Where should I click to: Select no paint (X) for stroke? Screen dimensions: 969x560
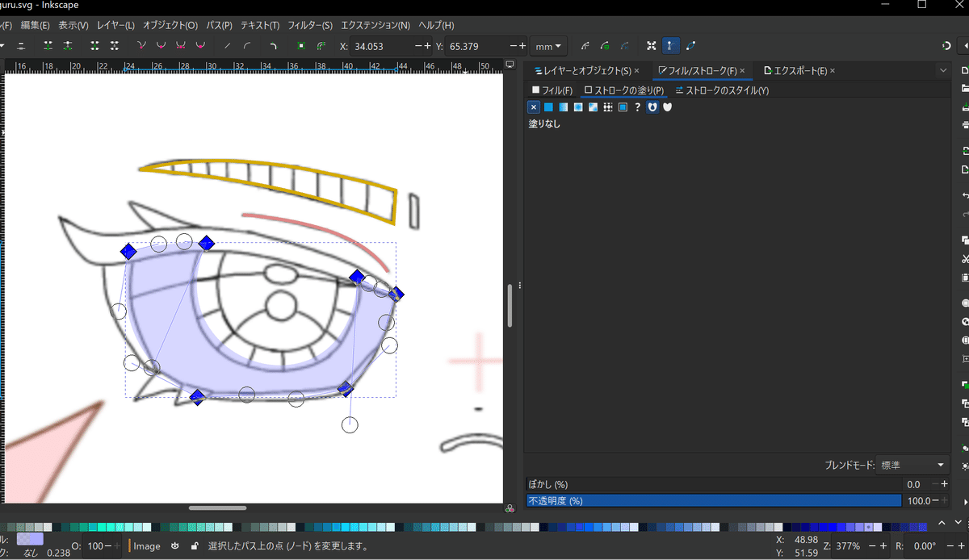[x=534, y=107]
